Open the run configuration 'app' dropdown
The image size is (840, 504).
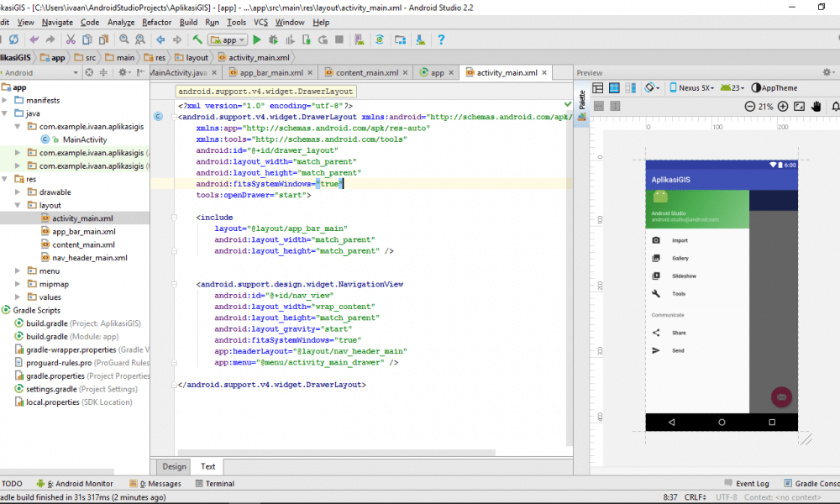(x=227, y=39)
